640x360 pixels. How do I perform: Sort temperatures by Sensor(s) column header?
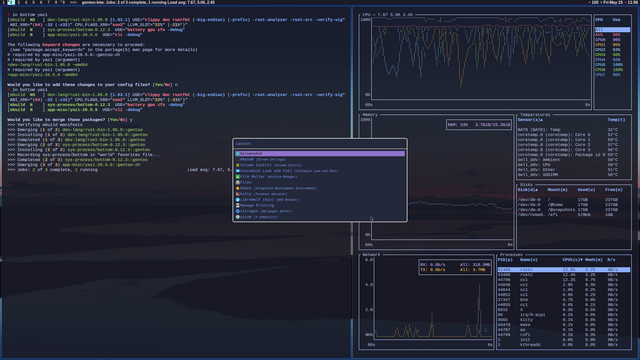coord(530,120)
